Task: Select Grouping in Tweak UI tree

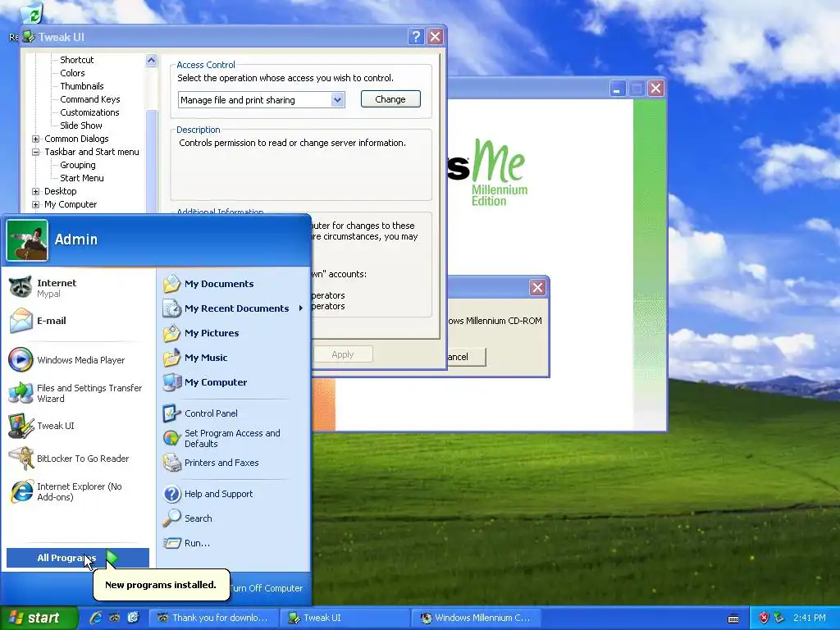Action: point(78,165)
